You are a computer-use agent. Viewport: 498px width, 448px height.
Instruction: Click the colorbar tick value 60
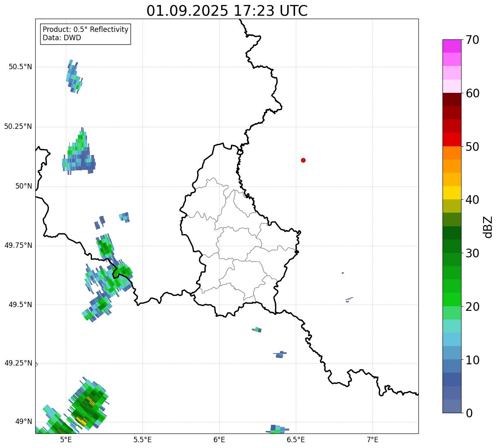(473, 93)
